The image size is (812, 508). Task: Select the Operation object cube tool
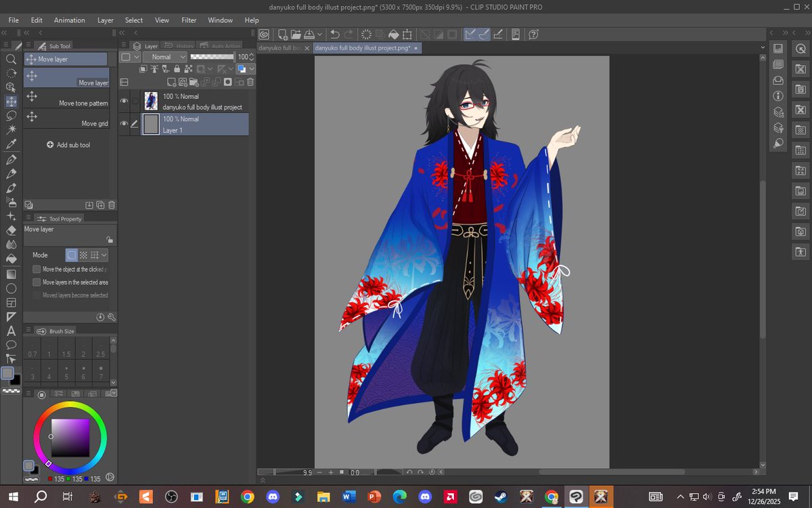coord(11,87)
